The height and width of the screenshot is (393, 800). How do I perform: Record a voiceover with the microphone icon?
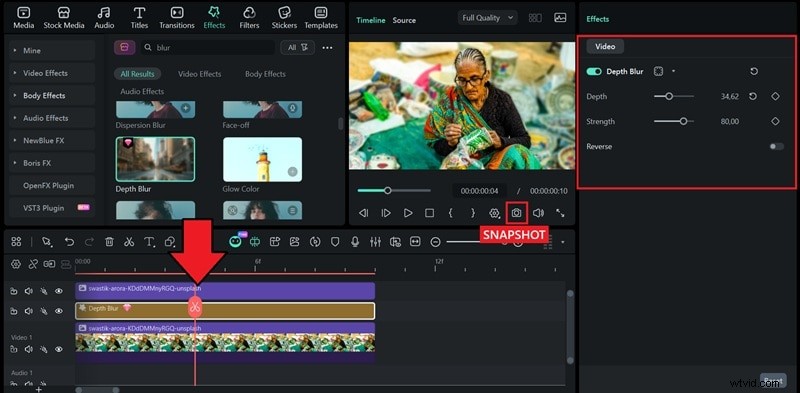pos(355,242)
